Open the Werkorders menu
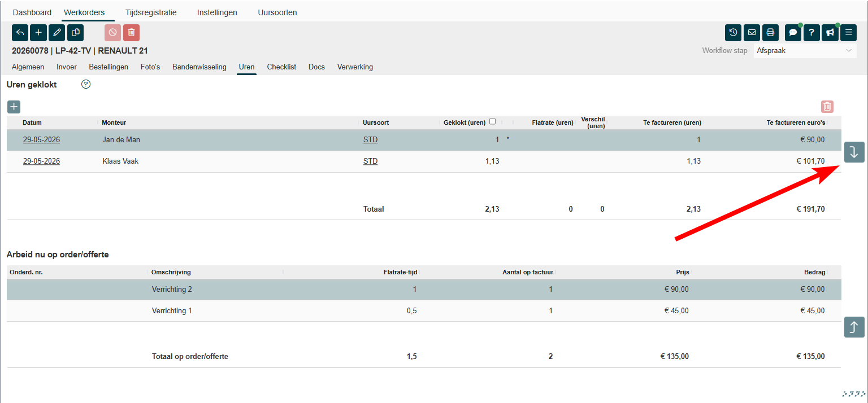 pyautogui.click(x=84, y=12)
